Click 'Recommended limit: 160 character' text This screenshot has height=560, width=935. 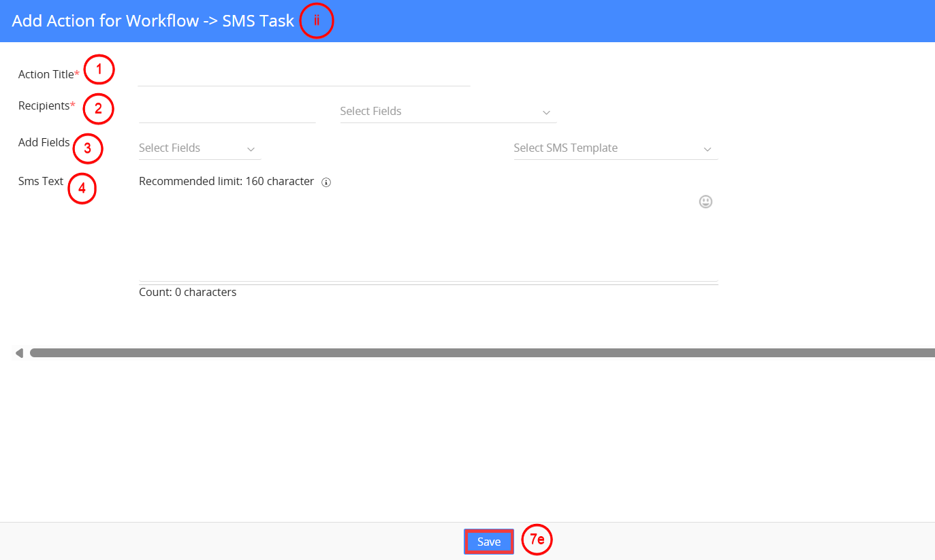pyautogui.click(x=226, y=182)
